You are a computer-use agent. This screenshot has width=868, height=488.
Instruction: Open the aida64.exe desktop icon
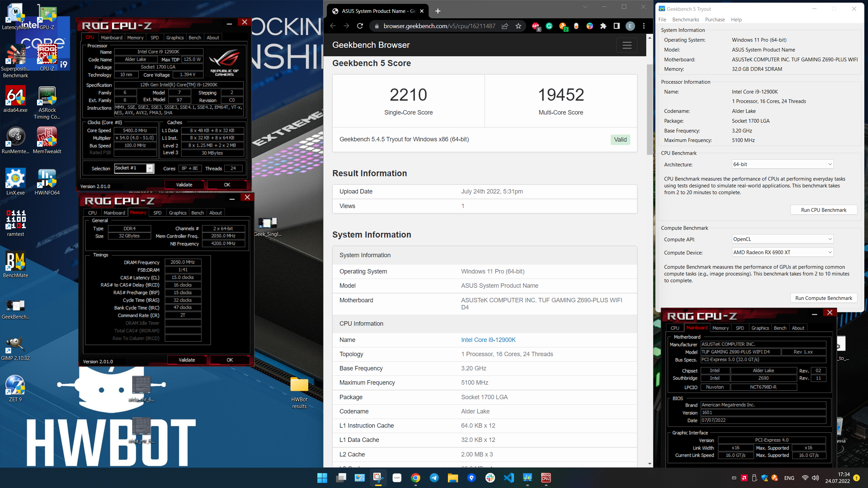pos(16,100)
